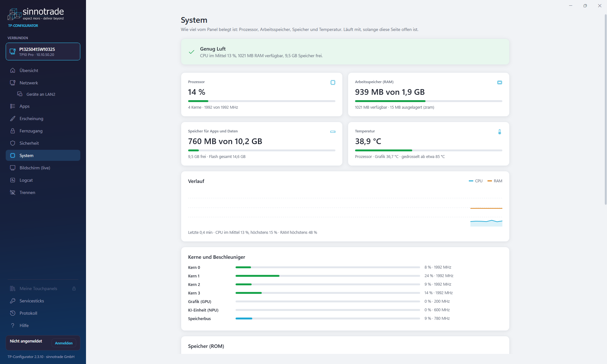
Task: Click the RAM icon in the Arbeitsspeicher card
Action: point(500,82)
